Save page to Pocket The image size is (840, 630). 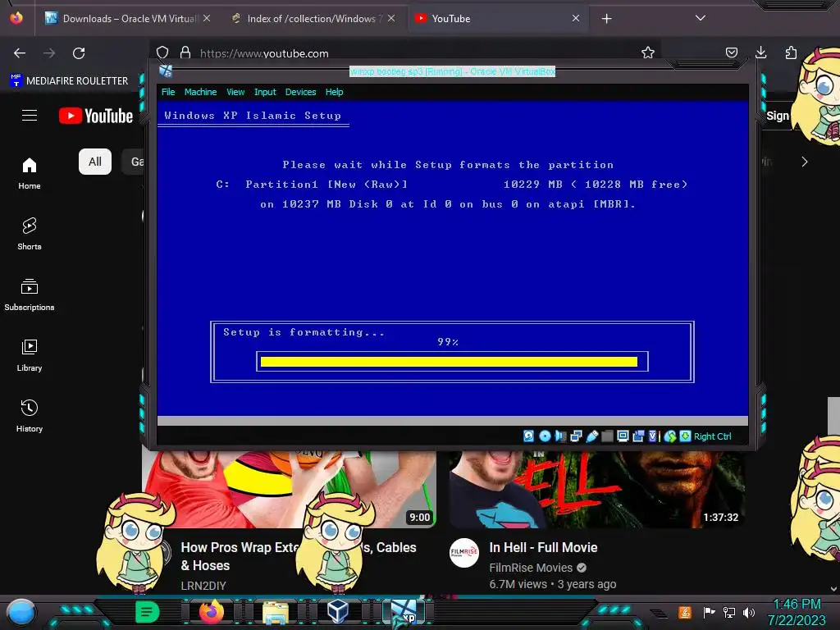click(x=731, y=52)
